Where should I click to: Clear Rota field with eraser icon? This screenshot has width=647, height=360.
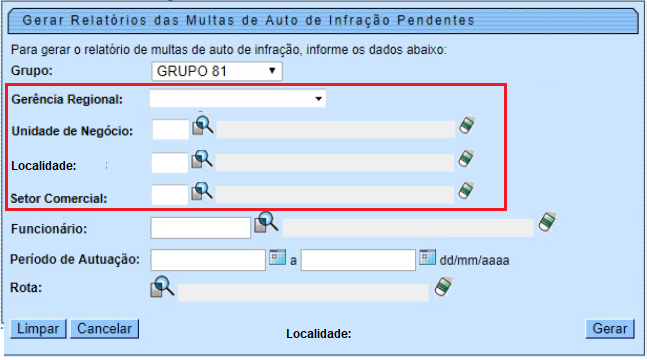(444, 287)
